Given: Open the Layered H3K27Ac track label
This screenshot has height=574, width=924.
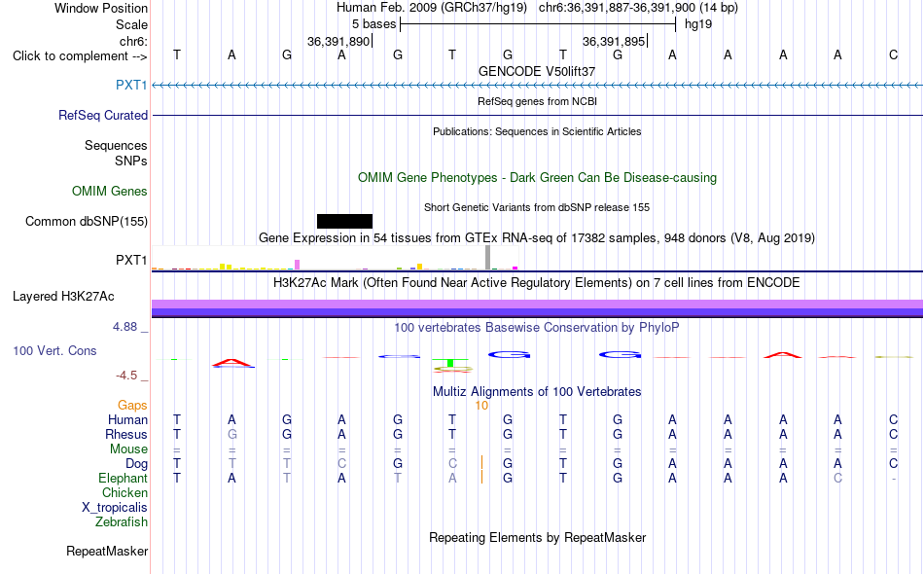Looking at the screenshot, I should click(x=63, y=296).
